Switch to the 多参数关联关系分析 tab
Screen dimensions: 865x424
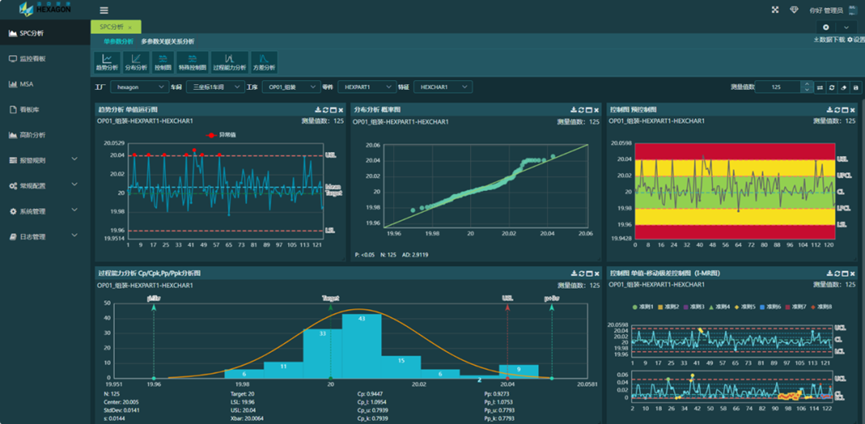pos(167,41)
